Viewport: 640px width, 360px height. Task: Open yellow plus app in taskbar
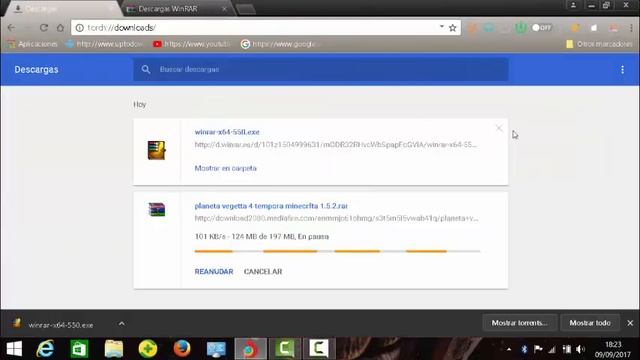coord(148,349)
